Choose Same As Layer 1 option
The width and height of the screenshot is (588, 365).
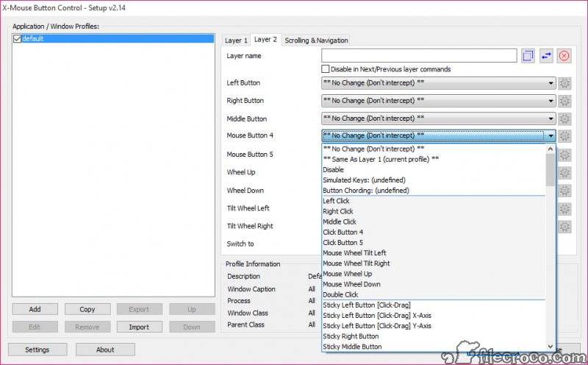(434, 159)
